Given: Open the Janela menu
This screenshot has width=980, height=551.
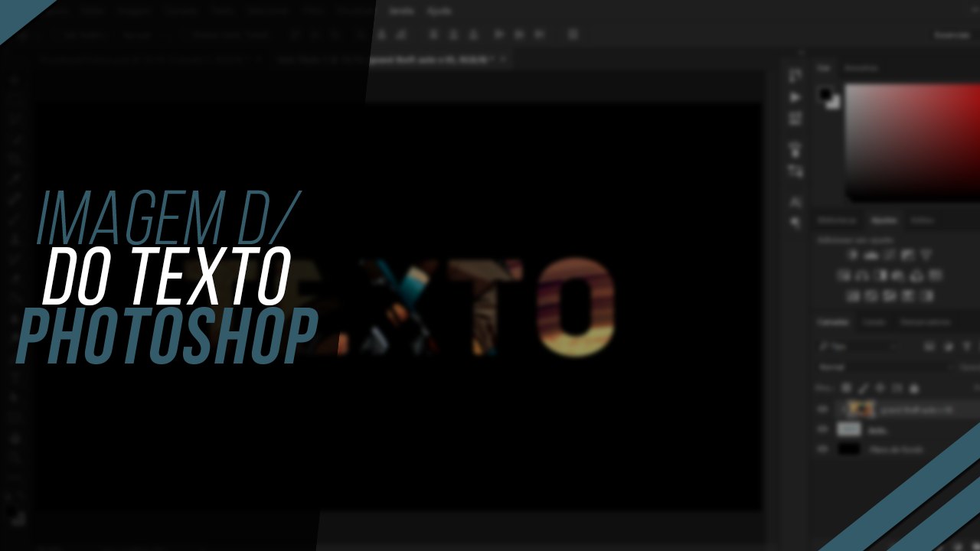Looking at the screenshot, I should [401, 11].
